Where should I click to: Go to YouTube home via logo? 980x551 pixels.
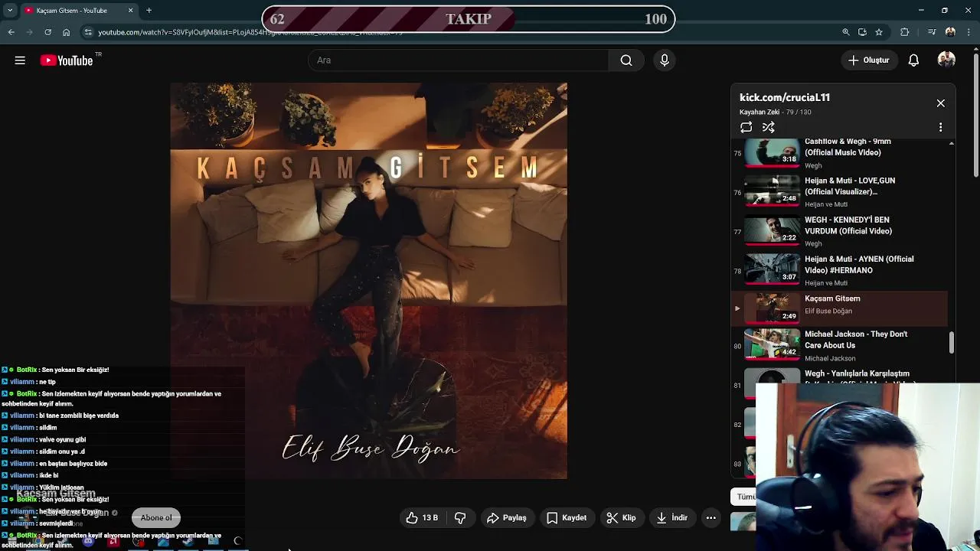tap(67, 60)
